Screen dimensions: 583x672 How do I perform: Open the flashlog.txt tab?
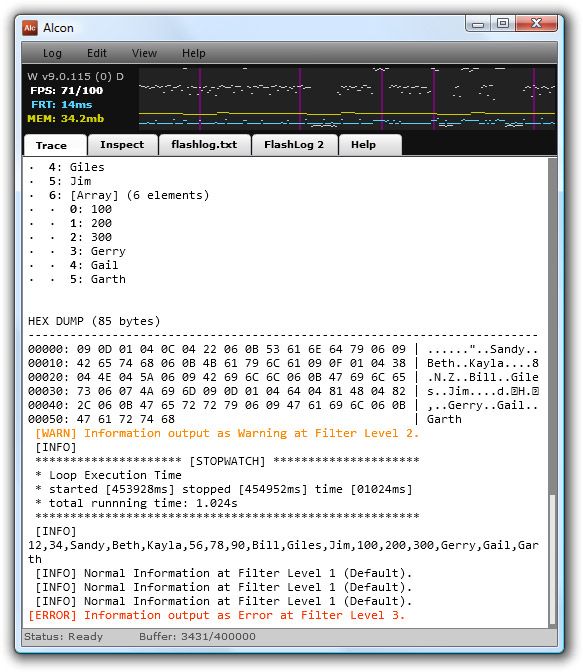[204, 144]
